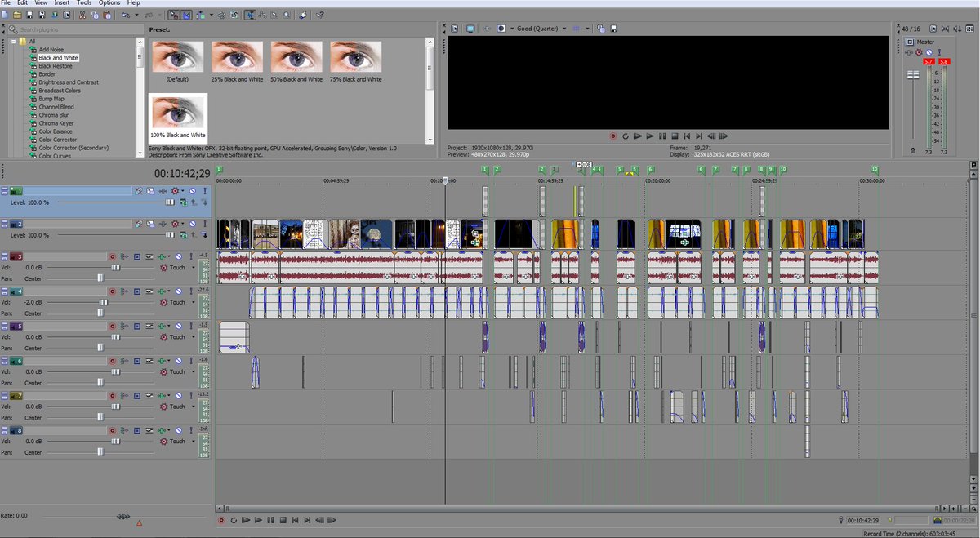The width and height of the screenshot is (980, 538).
Task: Preview on external monitor icon
Action: coord(470,29)
